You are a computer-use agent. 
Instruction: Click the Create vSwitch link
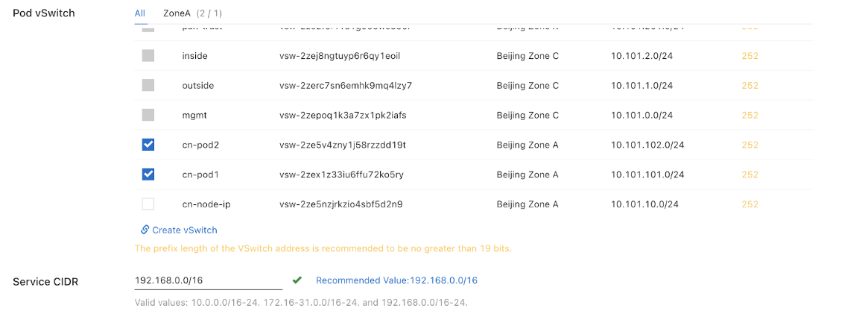pos(185,230)
